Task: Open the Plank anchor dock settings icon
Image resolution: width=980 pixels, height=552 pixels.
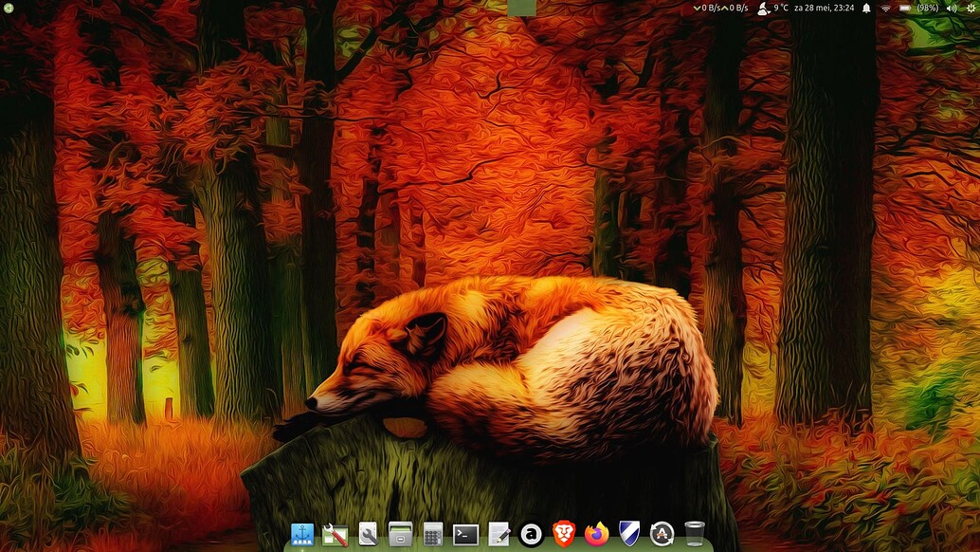Action: [302, 535]
